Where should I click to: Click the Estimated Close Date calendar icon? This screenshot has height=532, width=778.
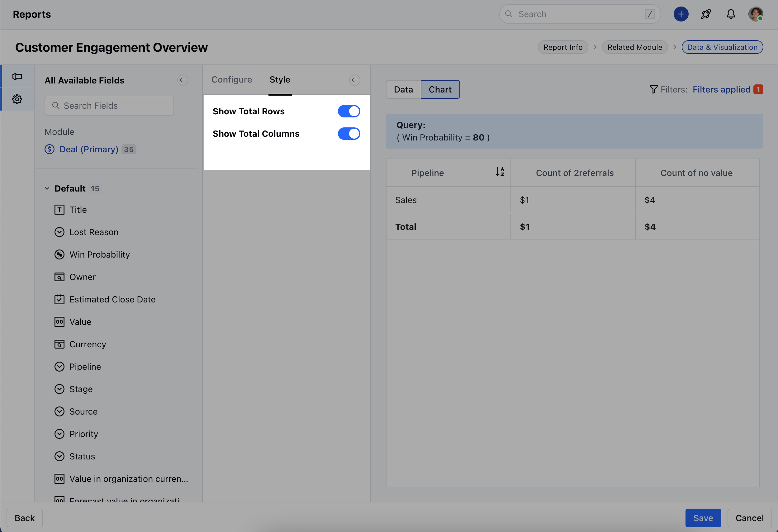pyautogui.click(x=59, y=299)
